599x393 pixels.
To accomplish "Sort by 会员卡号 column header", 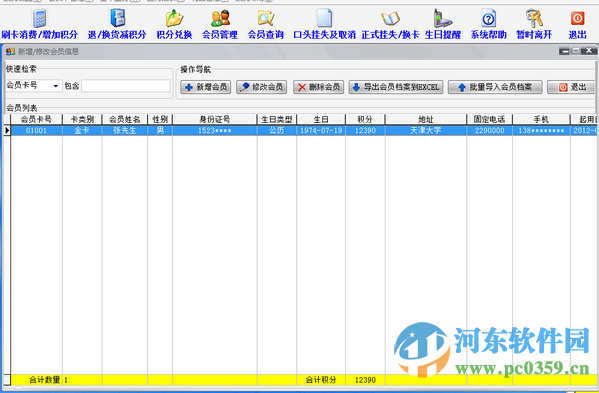I will (x=36, y=119).
